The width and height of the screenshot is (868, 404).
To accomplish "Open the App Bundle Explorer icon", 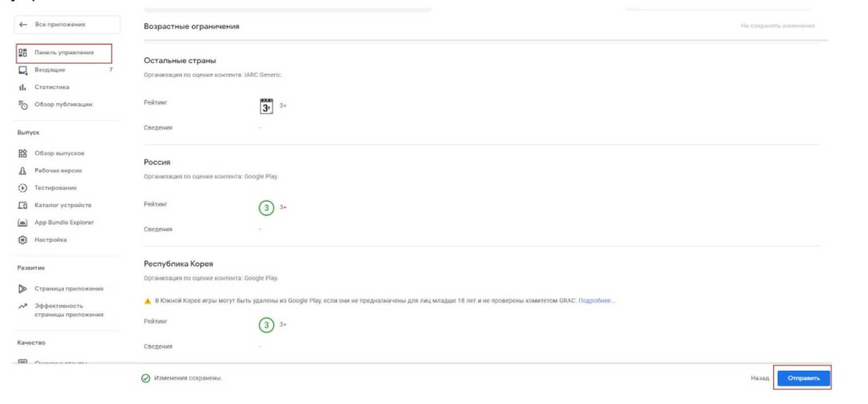I will point(23,223).
